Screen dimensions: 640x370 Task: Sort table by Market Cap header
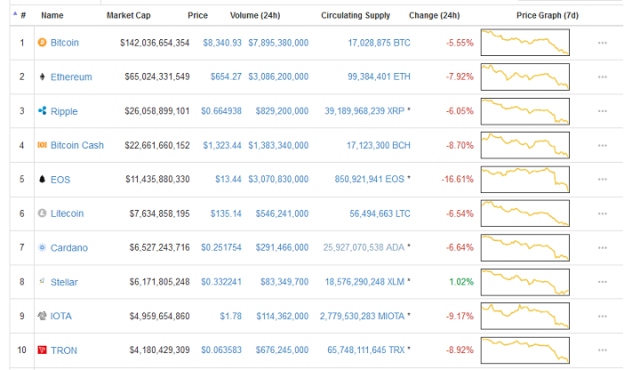(129, 16)
